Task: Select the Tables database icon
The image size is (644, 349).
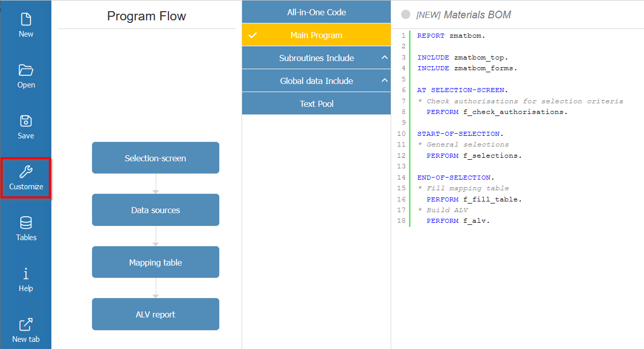Action: pos(25,228)
